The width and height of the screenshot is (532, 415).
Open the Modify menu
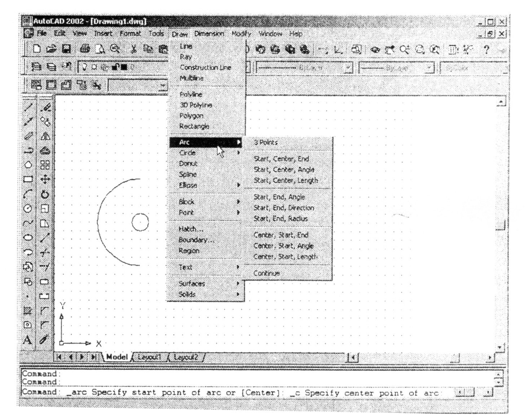[x=241, y=34]
